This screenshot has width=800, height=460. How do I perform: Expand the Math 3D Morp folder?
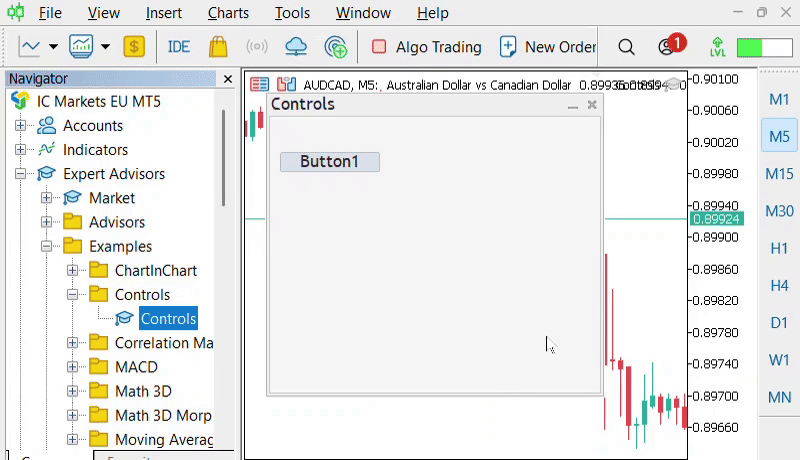(x=72, y=415)
